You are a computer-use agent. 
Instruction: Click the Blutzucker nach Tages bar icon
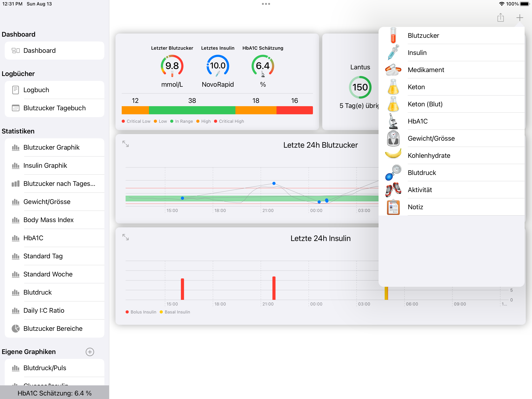coord(16,184)
